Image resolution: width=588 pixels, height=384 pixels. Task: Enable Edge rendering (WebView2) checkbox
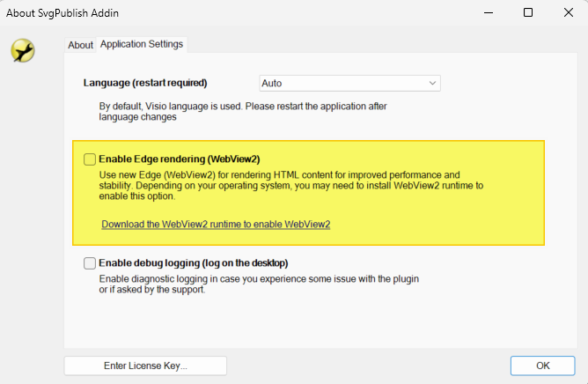pos(90,159)
